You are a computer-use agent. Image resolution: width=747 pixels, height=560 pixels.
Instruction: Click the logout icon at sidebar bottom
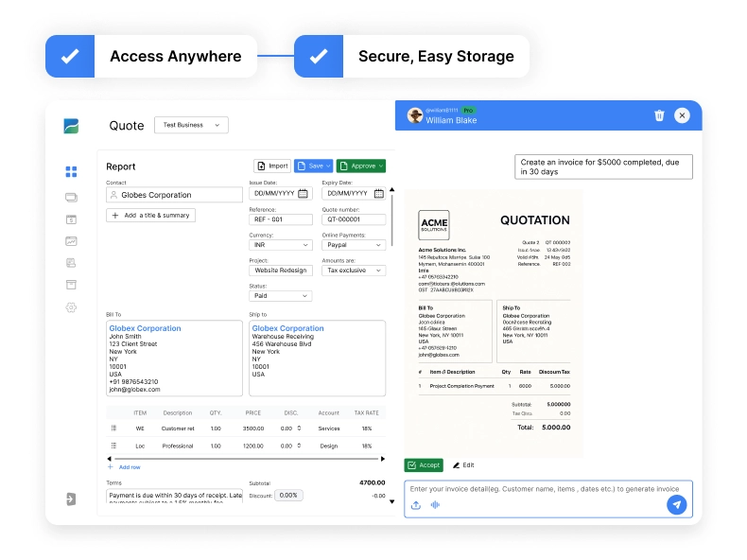click(x=71, y=499)
